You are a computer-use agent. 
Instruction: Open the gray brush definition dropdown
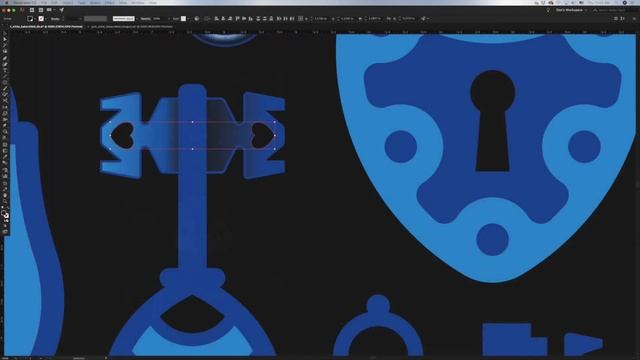[96, 18]
